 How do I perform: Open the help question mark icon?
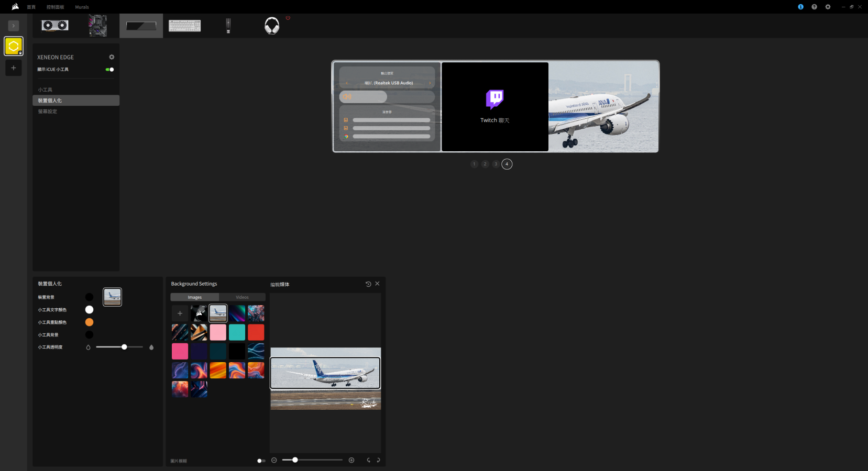click(x=814, y=7)
